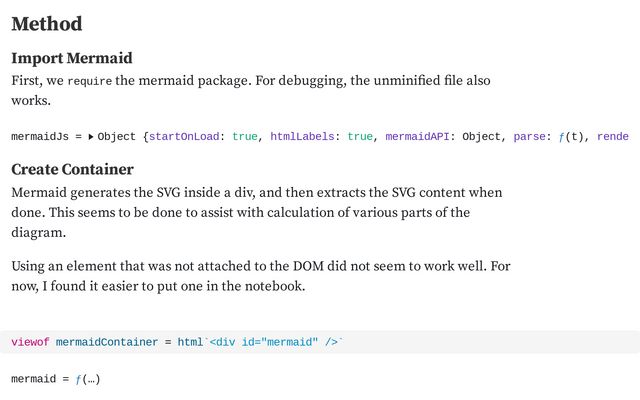This screenshot has width=640, height=400.
Task: Click the mermaidAPI Object value
Action: 483,137
